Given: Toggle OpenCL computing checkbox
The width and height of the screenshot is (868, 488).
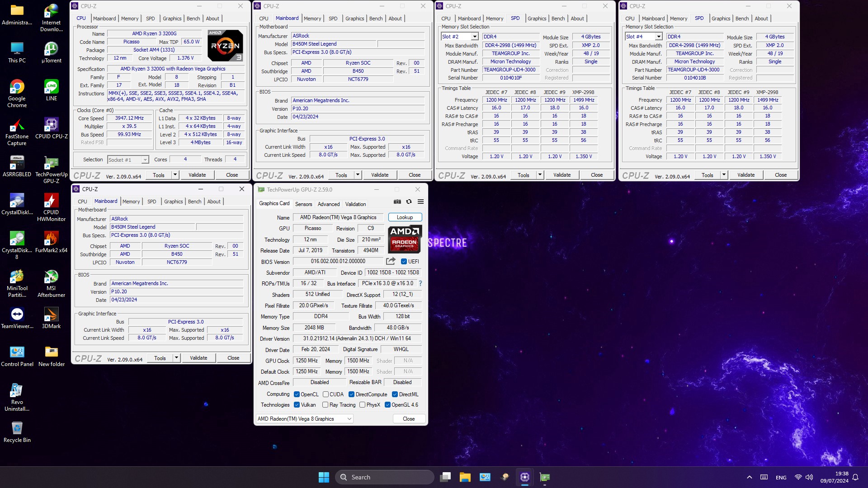Looking at the screenshot, I should pos(297,394).
